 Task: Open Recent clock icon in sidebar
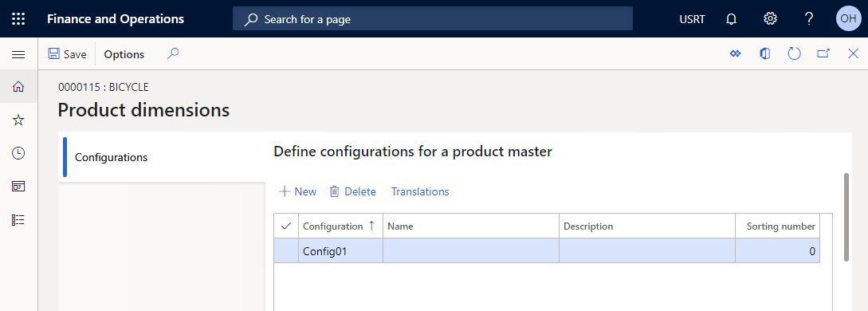[18, 153]
